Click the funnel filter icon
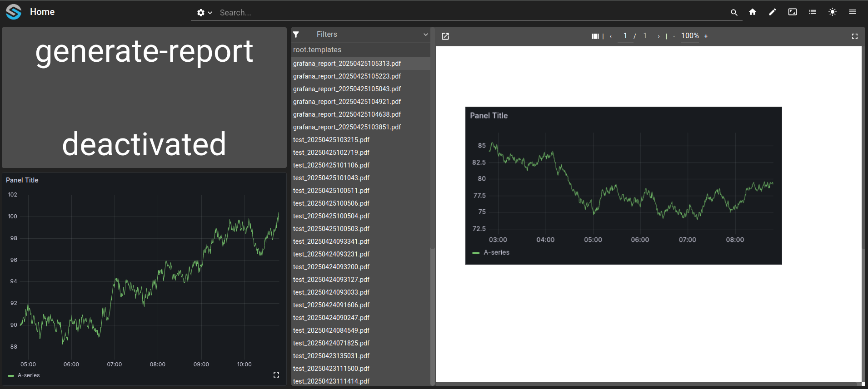The image size is (868, 389). pos(296,34)
